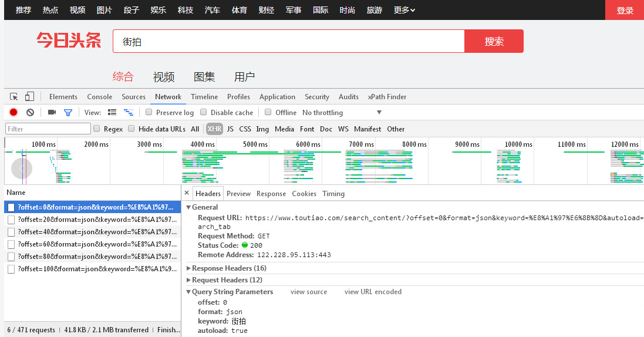The image size is (644, 337).
Task: Open the Console tab
Action: click(99, 96)
